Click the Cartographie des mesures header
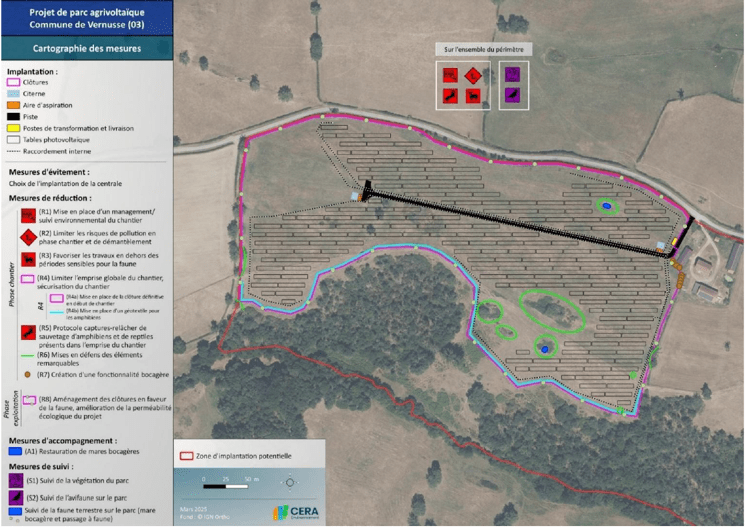 pos(86,48)
